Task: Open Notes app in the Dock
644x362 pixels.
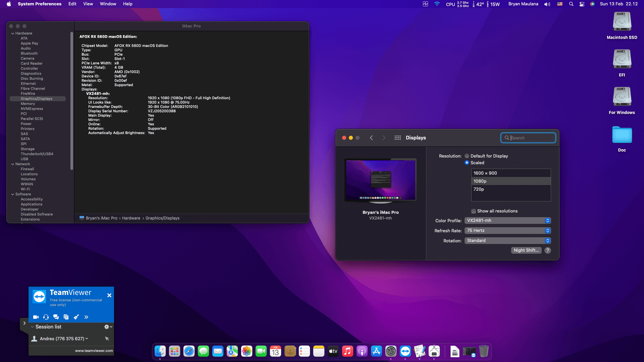Action: (x=319, y=351)
